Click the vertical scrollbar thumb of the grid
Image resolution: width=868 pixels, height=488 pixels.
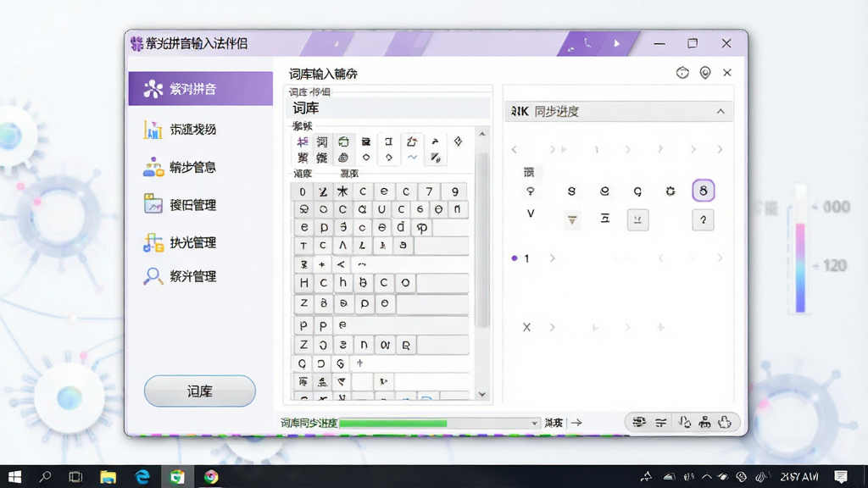pos(482,239)
